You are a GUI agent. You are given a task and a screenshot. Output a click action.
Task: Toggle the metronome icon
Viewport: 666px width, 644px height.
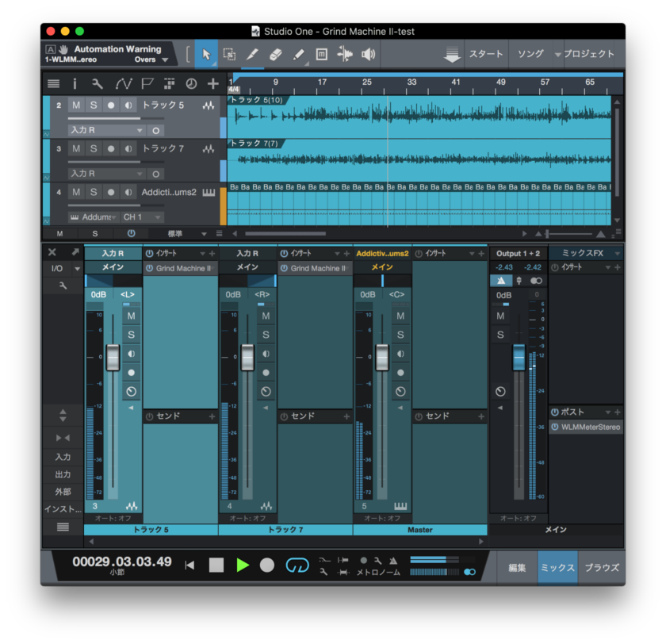[393, 560]
